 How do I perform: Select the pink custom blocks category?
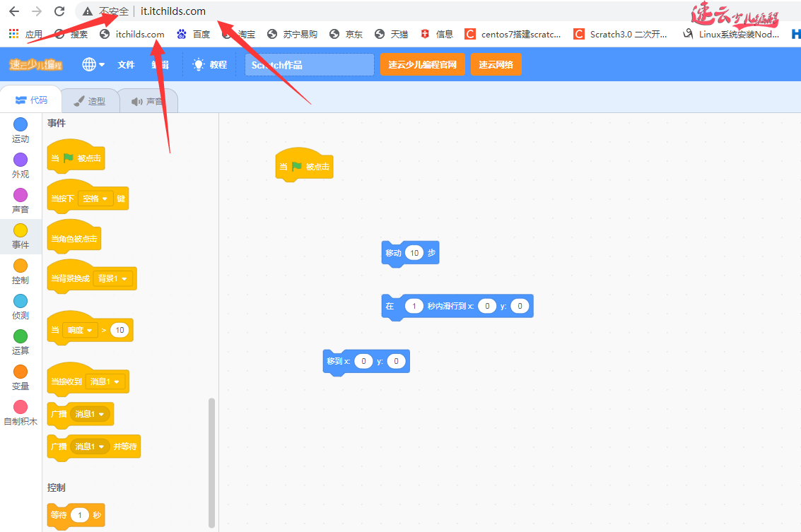(21, 407)
